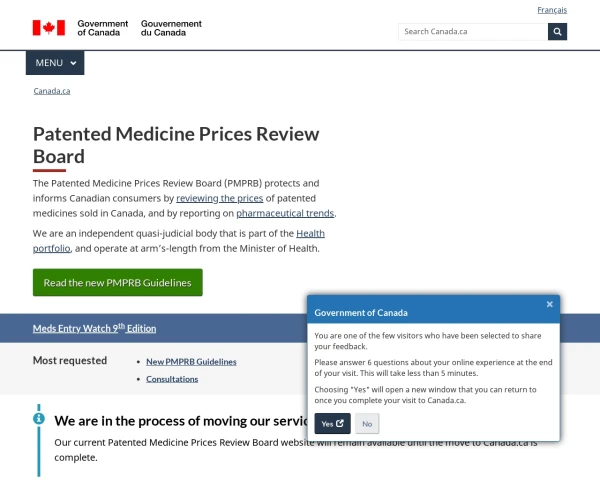Click the search magnifier icon button
The width and height of the screenshot is (600, 480).
pos(557,31)
